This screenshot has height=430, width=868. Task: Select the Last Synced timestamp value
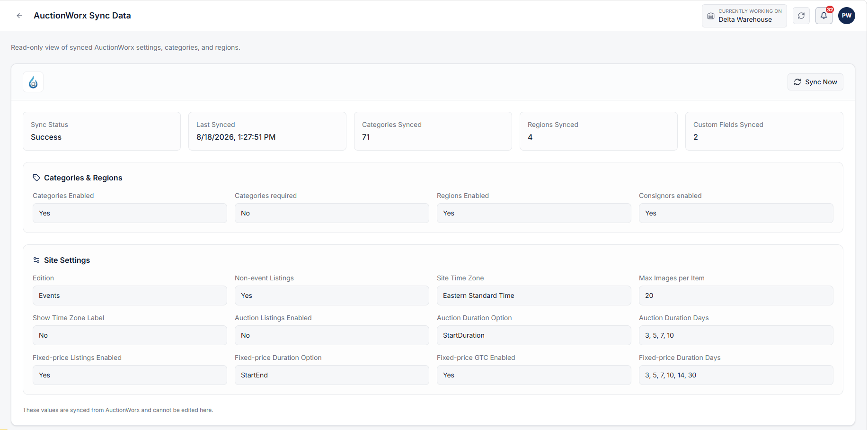coord(236,137)
